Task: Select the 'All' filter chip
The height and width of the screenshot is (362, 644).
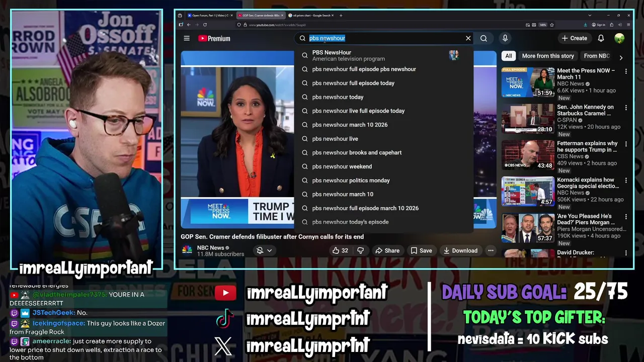Action: click(509, 56)
